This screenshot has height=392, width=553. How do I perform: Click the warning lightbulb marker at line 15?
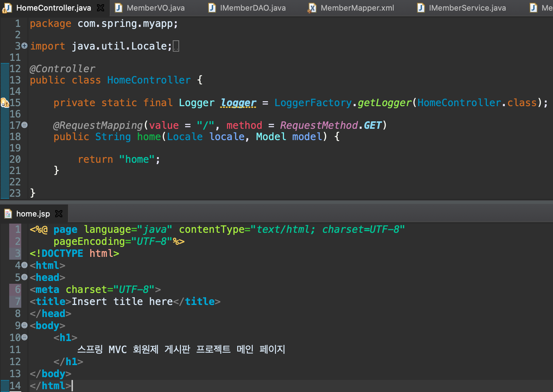click(5, 103)
